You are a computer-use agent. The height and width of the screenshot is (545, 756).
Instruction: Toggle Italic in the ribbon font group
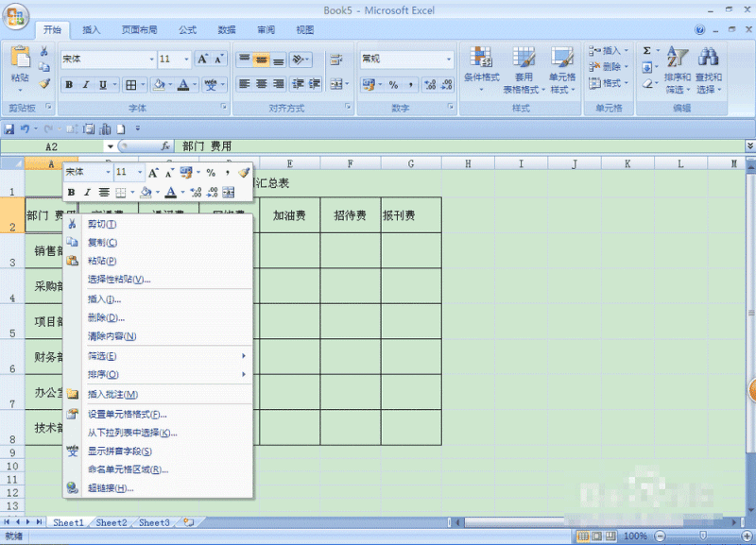pos(86,85)
